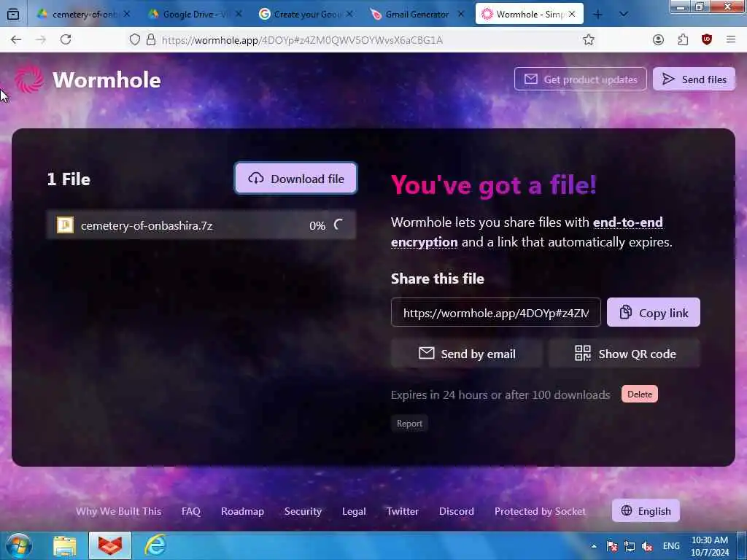Open the Firefox account icon
Image resolution: width=747 pixels, height=560 pixels.
tap(658, 39)
